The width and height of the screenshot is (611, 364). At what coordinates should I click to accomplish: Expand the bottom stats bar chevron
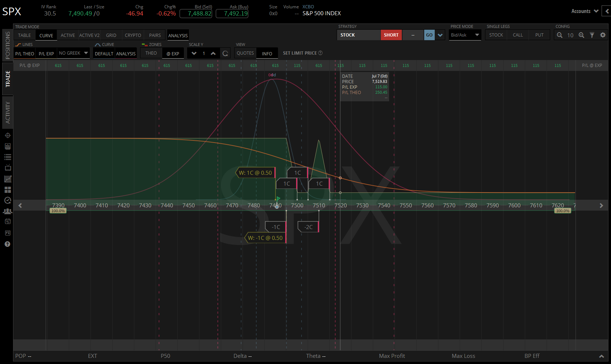[x=601, y=356]
